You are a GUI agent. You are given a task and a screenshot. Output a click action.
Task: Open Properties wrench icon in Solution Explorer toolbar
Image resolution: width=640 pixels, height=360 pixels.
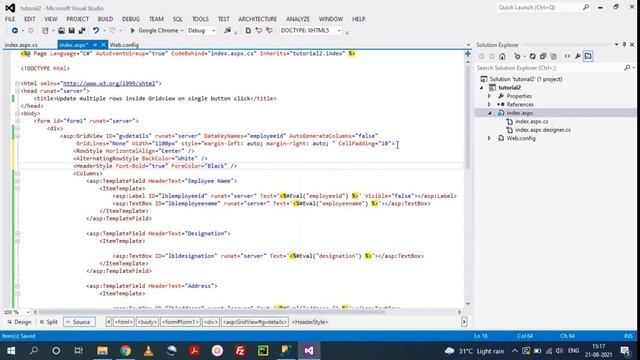(578, 56)
